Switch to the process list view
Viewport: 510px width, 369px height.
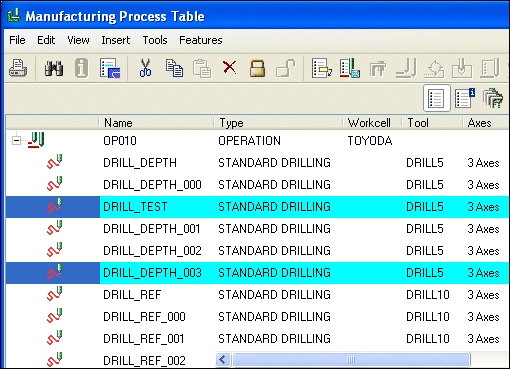click(x=437, y=98)
